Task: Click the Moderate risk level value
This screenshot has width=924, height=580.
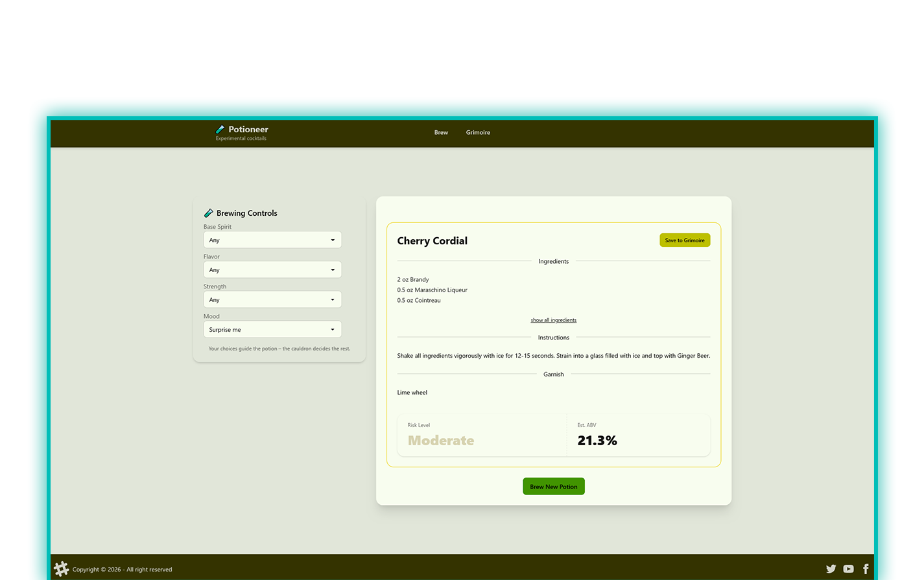Action: (x=441, y=441)
